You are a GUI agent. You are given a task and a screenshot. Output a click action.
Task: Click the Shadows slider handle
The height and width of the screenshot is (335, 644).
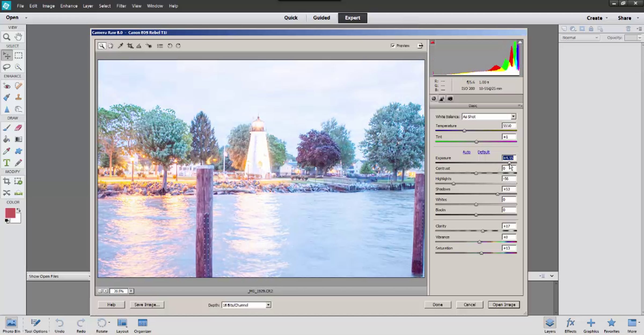point(497,194)
